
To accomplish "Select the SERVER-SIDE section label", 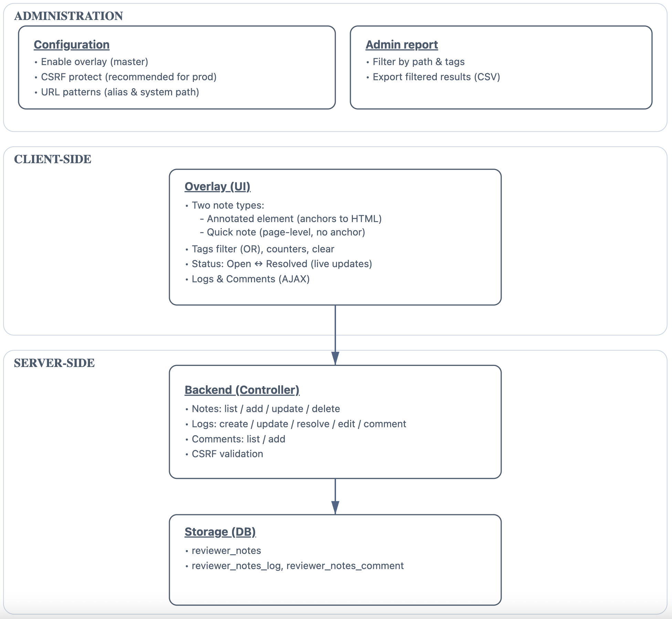I will (54, 363).
